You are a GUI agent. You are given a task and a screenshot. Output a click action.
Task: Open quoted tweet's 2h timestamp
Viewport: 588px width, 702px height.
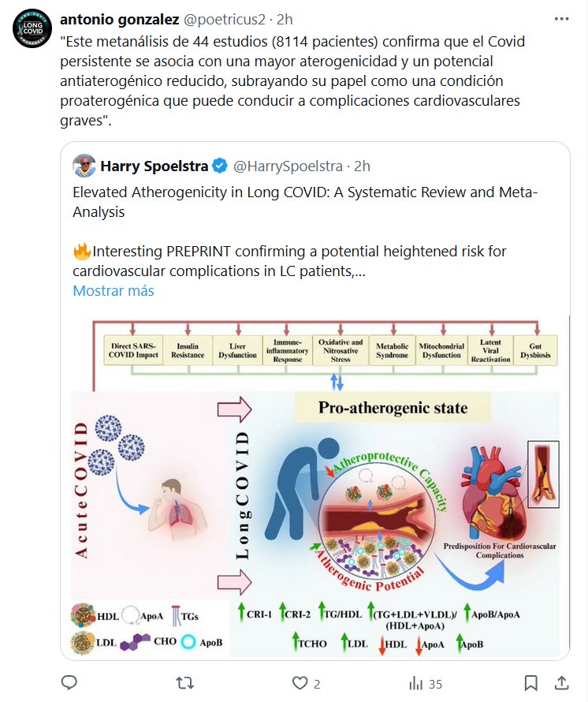point(362,166)
